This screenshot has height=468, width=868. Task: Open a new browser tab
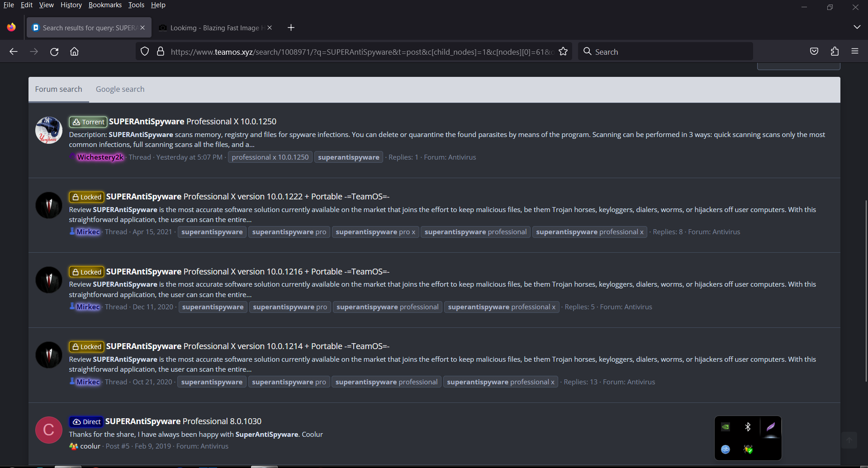(x=291, y=28)
